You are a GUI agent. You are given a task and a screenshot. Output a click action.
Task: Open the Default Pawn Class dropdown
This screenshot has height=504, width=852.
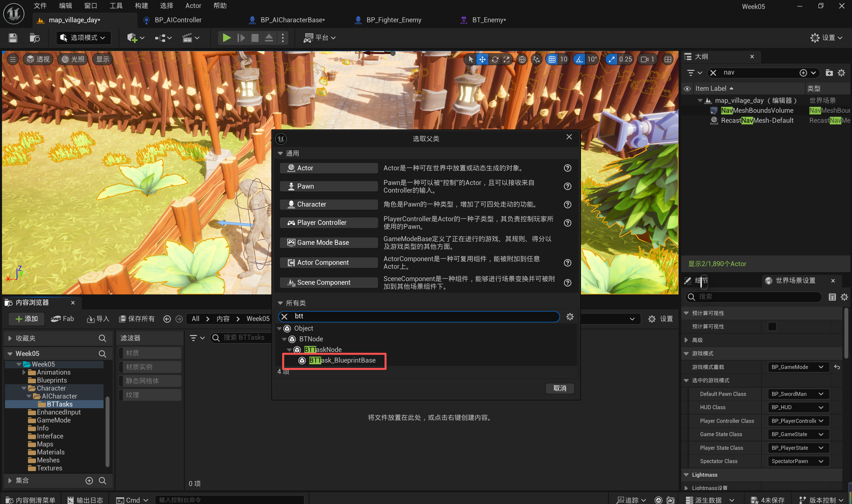point(798,394)
